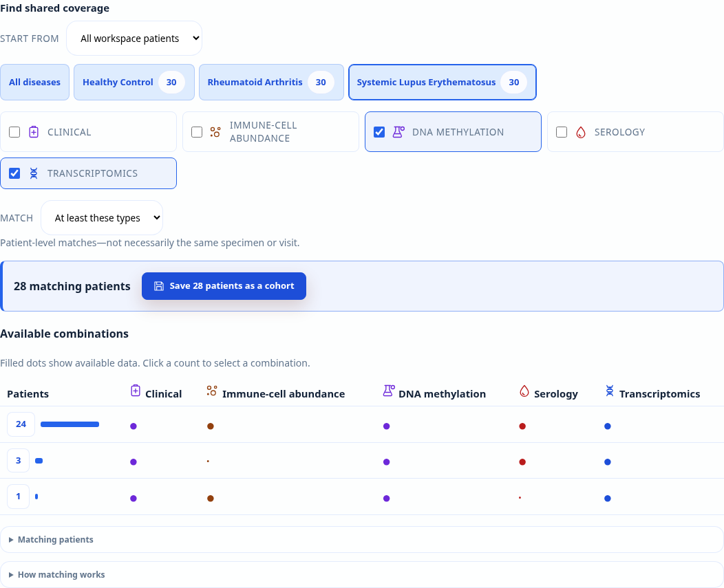Click the Serology filled dot in the 24-patient row
Screen dimensions: 724x588
tap(522, 426)
